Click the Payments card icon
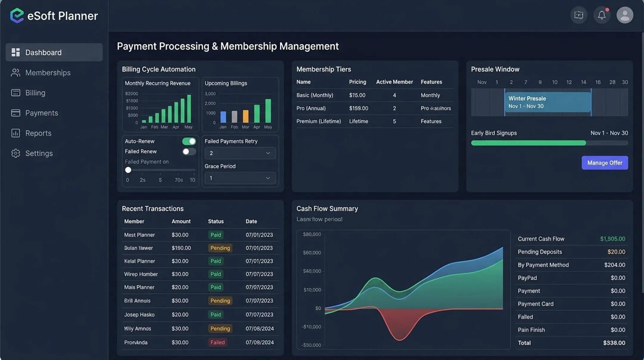The width and height of the screenshot is (644, 360). 16,113
